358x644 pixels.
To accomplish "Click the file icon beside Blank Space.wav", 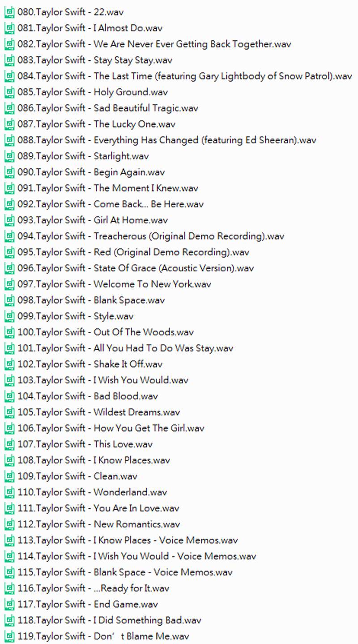I will tap(9, 301).
